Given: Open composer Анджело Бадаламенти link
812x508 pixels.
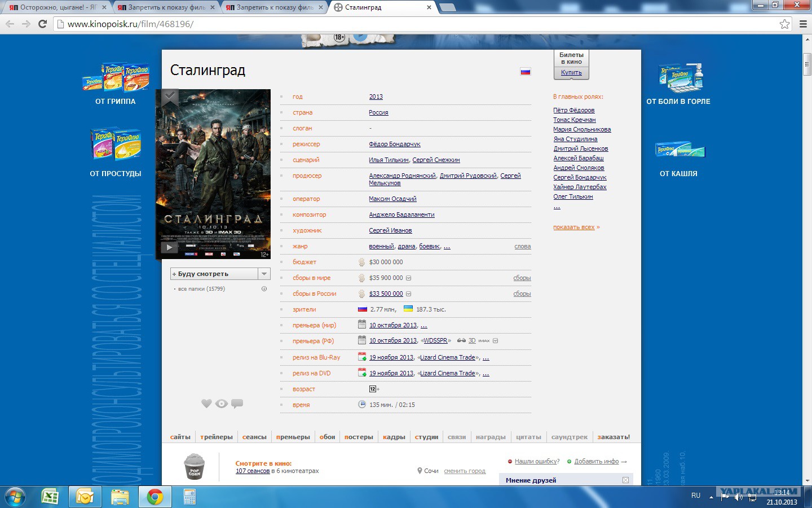Looking at the screenshot, I should 401,214.
